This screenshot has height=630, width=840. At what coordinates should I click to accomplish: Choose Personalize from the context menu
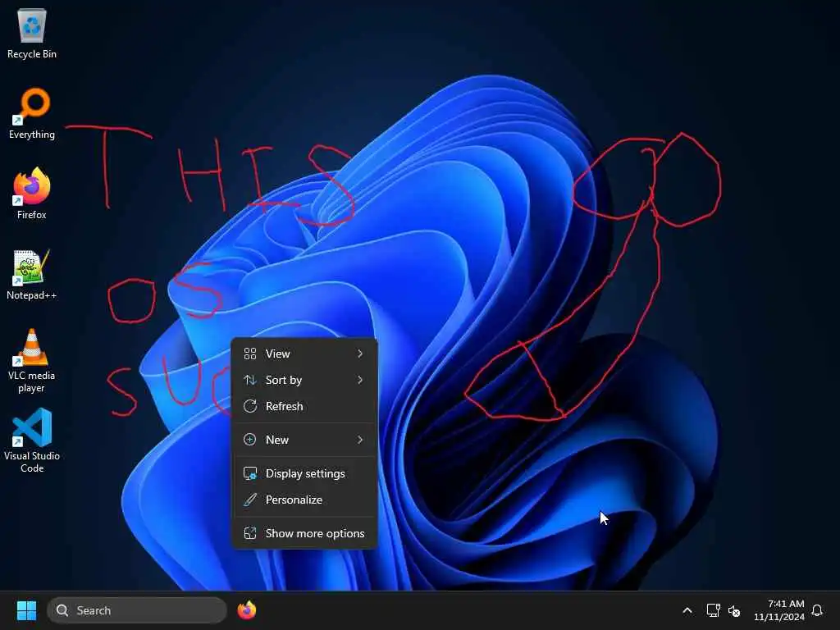(304, 500)
